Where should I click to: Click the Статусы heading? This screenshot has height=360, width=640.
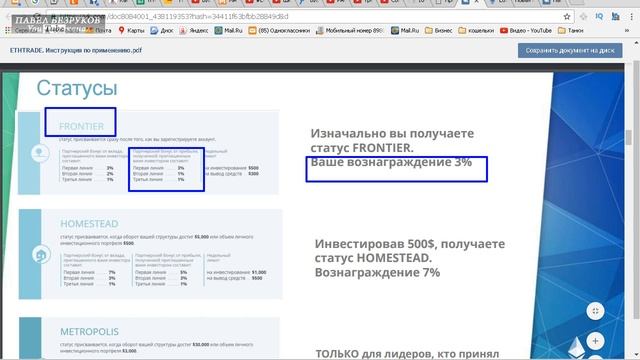pyautogui.click(x=77, y=88)
